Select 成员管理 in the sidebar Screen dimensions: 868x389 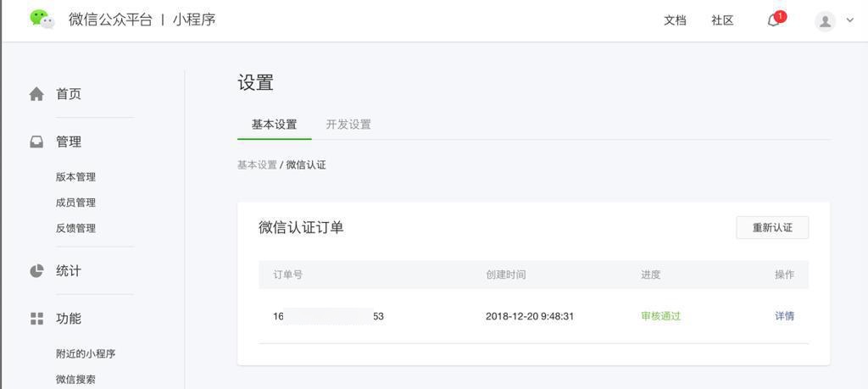coord(75,203)
